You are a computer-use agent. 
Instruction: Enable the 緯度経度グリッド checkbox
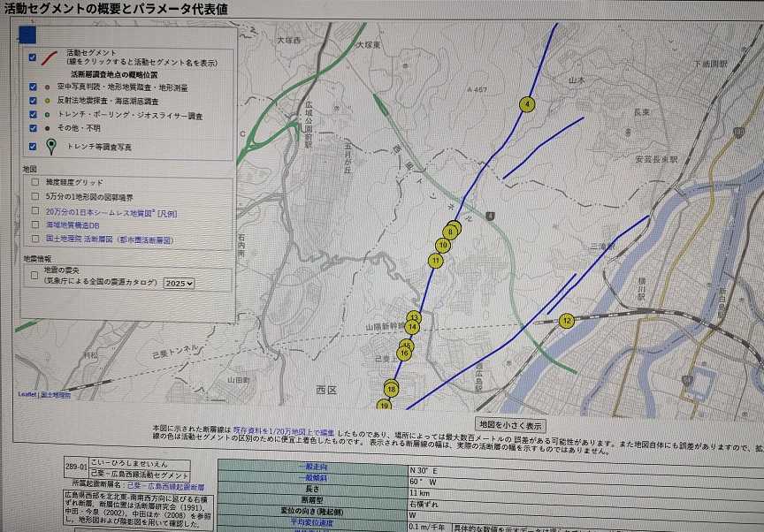click(x=35, y=182)
